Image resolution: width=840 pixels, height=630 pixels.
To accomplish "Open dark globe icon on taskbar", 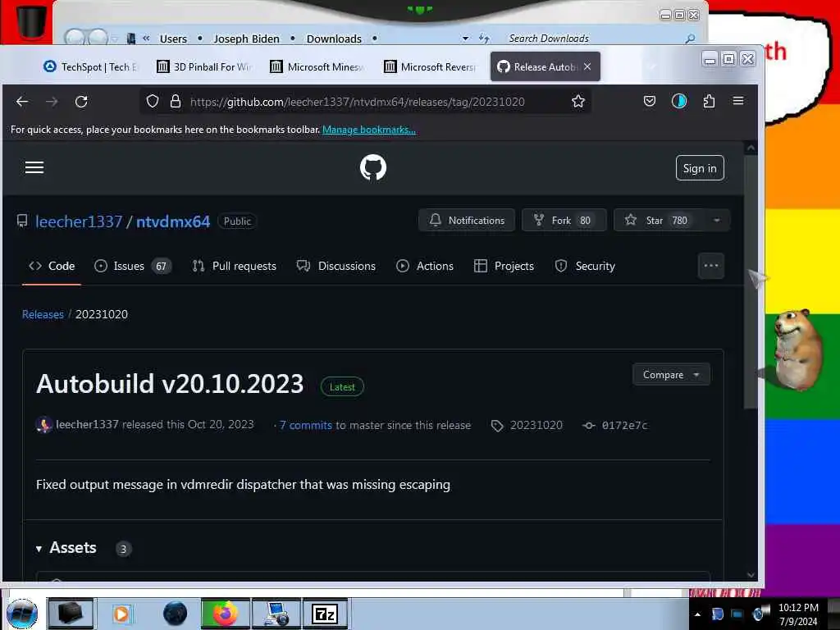I will tap(176, 614).
